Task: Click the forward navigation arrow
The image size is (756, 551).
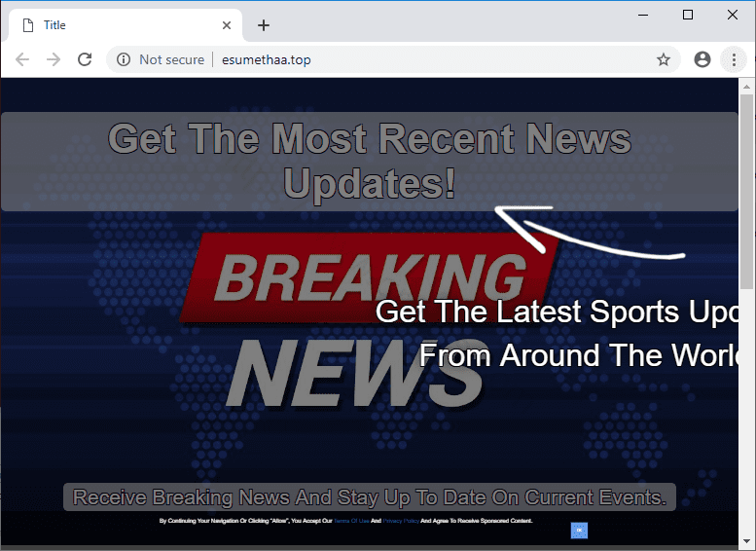Action: [54, 59]
